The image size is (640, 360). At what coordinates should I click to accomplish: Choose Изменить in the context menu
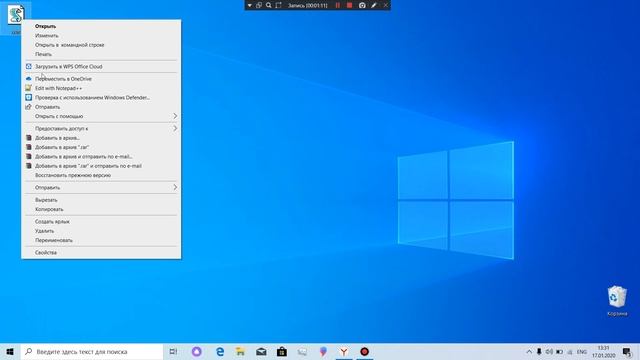tap(101, 36)
